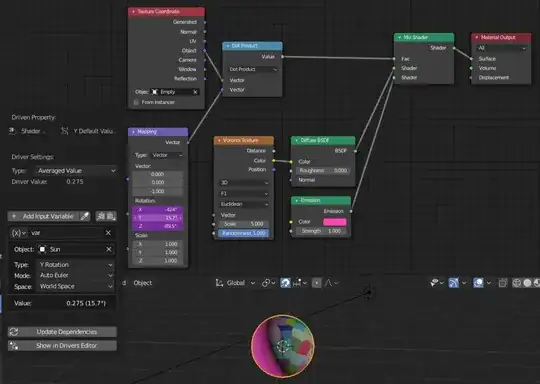The width and height of the screenshot is (540, 384).
Task: Open the Auto Euler mode dropdown
Action: point(75,275)
